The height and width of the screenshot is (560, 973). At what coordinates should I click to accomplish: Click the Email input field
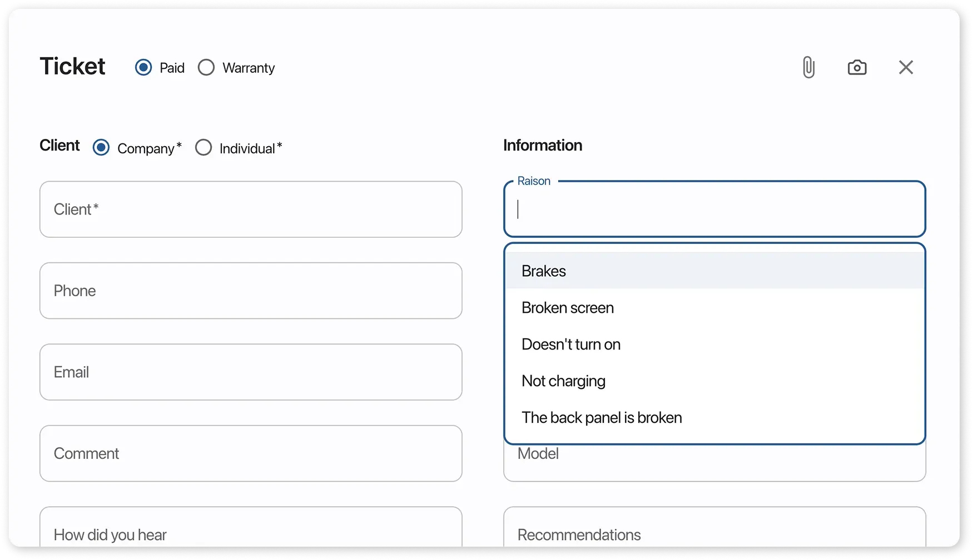pyautogui.click(x=251, y=372)
